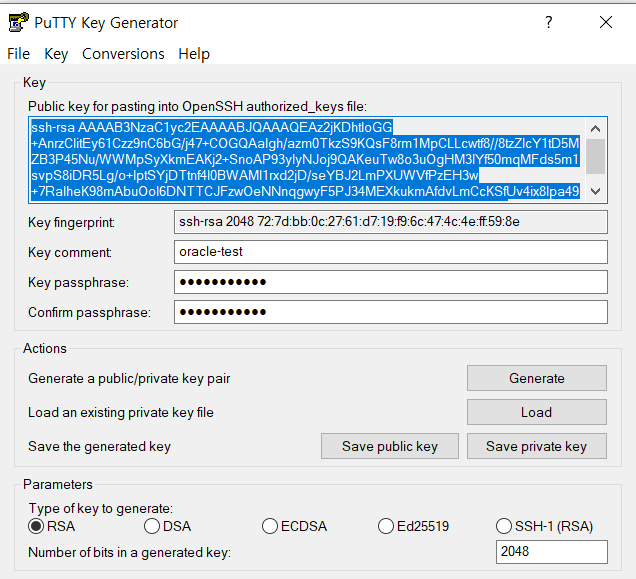
Task: Open the Key menu
Action: [56, 54]
